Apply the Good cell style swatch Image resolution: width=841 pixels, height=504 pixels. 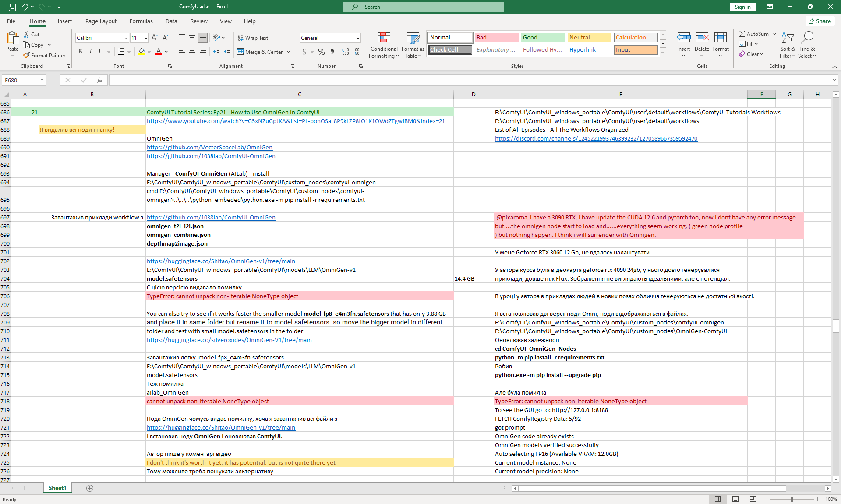pyautogui.click(x=543, y=38)
